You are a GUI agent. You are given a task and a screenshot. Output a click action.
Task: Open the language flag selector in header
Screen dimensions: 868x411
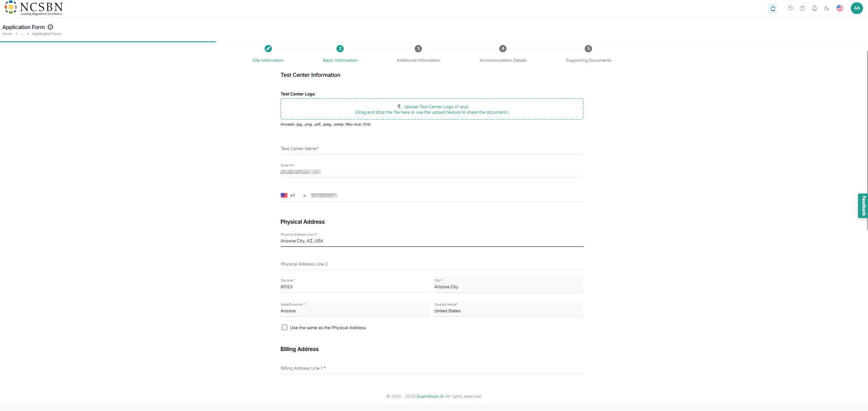[840, 8]
